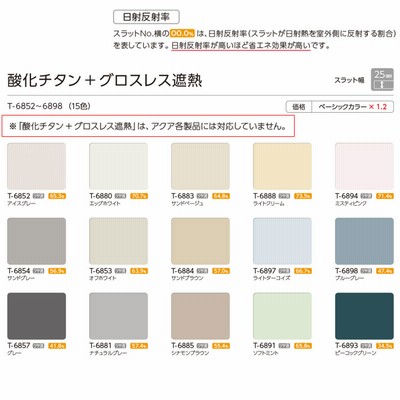Image resolution: width=400 pixels, height=400 pixels.
Task: Click the 日射反射率 label box
Action: point(146,17)
